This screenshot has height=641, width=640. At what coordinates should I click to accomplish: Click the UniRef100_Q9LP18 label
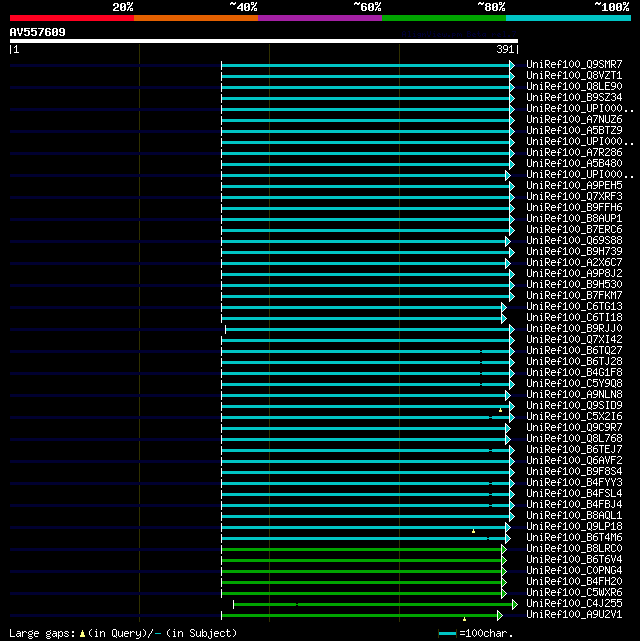[x=574, y=527]
